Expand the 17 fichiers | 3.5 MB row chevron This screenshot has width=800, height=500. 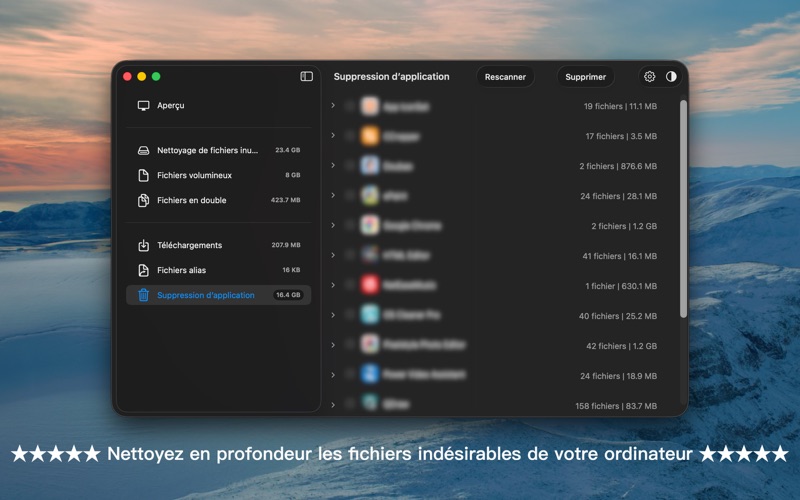click(333, 136)
